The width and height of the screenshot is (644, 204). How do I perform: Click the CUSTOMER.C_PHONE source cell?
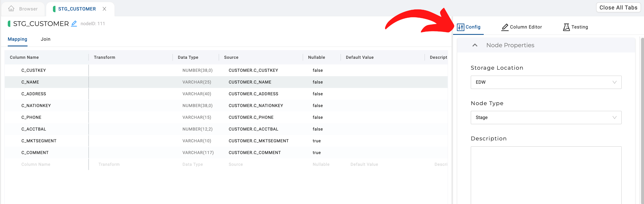point(251,117)
